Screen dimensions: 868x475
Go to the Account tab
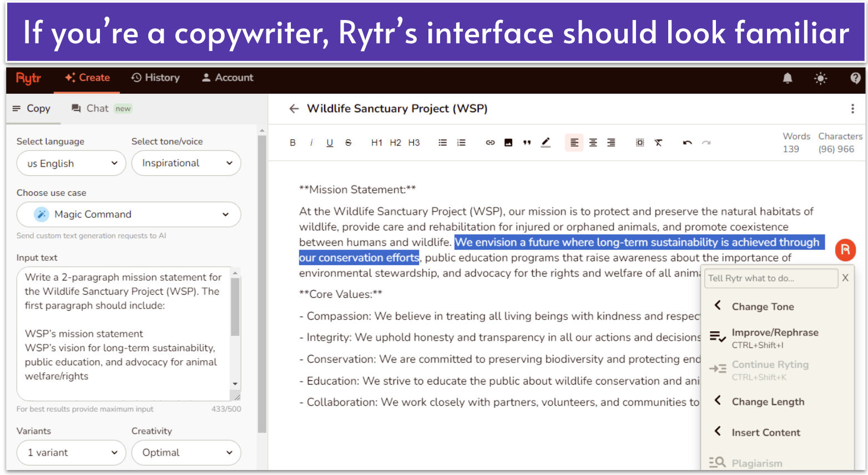point(228,78)
